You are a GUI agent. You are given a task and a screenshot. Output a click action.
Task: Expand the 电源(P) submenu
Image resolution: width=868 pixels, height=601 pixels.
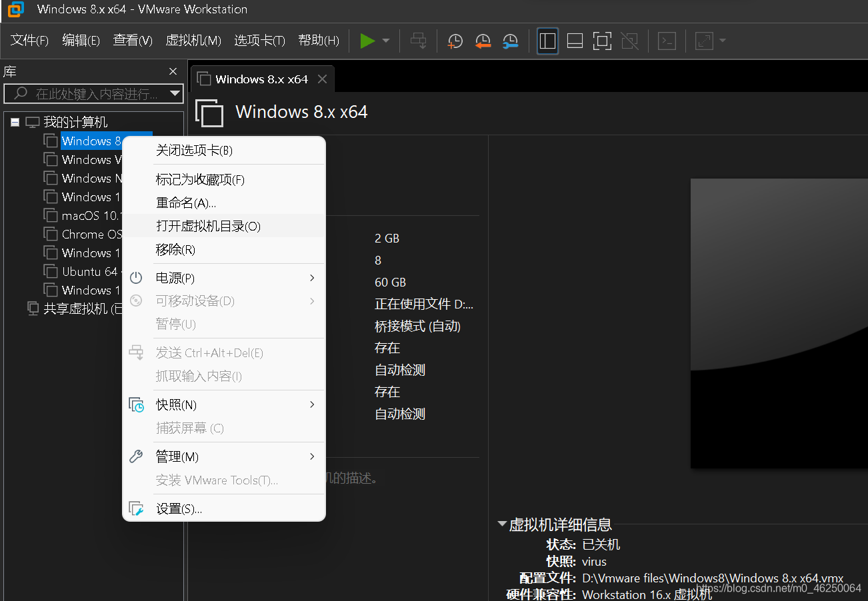224,278
